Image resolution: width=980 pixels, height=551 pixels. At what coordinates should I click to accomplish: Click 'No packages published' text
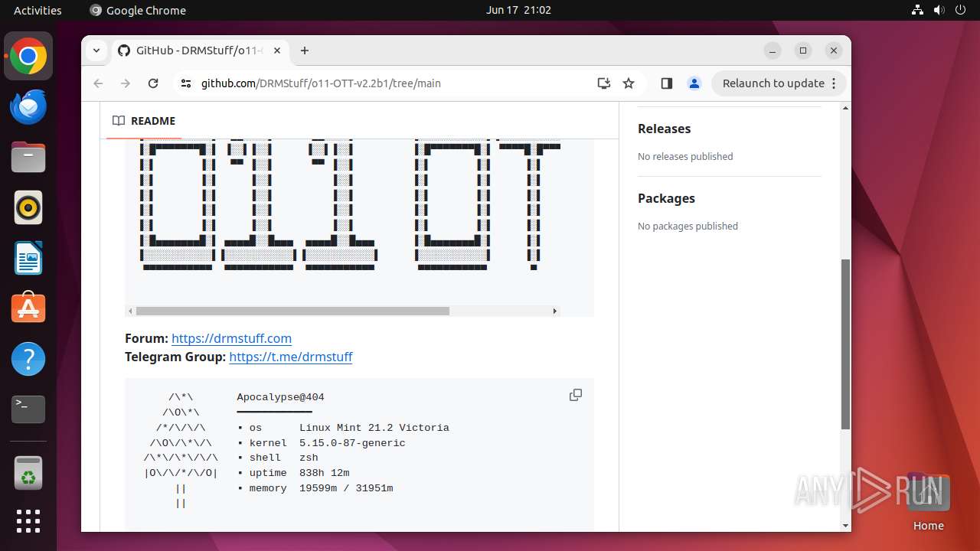688,226
